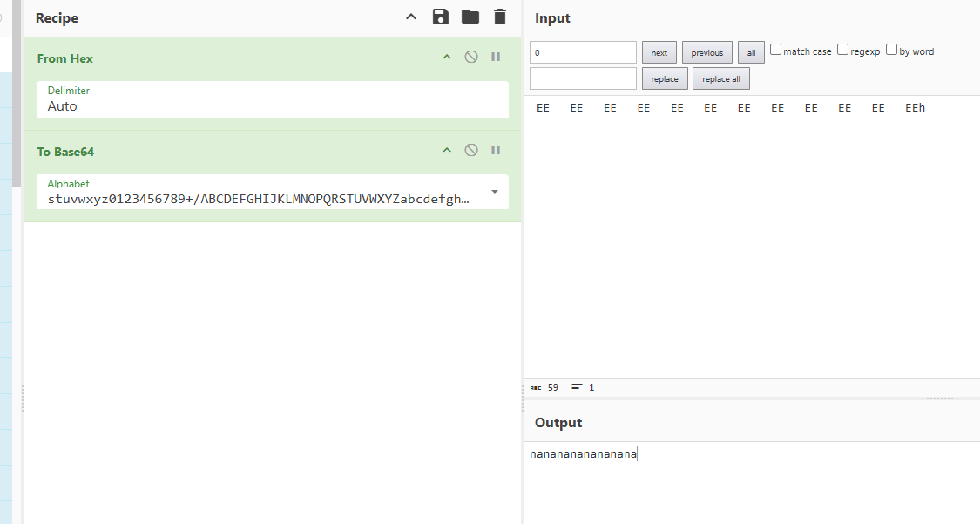Click the Clear recipe trash icon

[x=499, y=17]
